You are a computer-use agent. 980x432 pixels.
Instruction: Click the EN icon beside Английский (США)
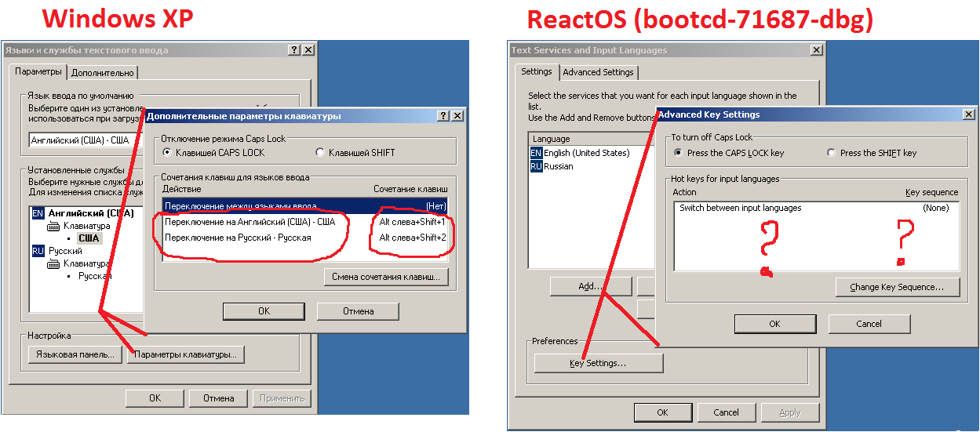coord(38,213)
